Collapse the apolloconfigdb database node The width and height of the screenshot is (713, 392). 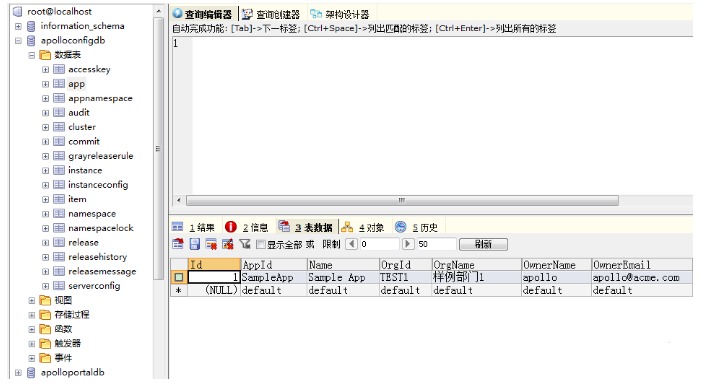(x=18, y=40)
